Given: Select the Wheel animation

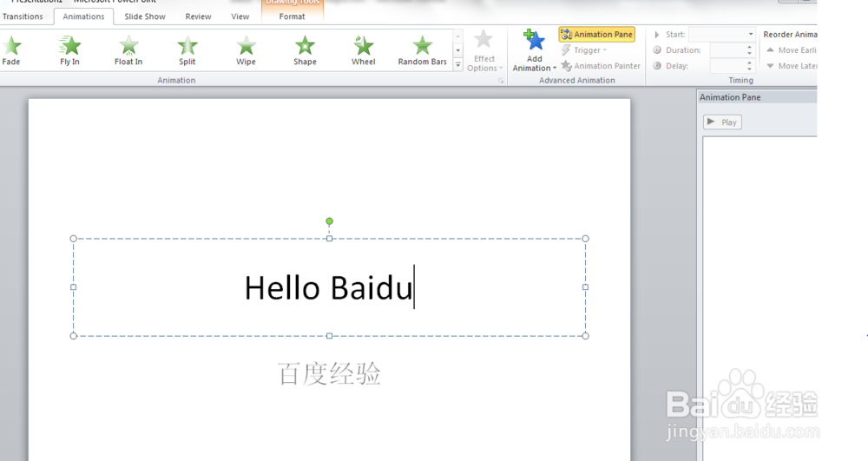Looking at the screenshot, I should [363, 50].
